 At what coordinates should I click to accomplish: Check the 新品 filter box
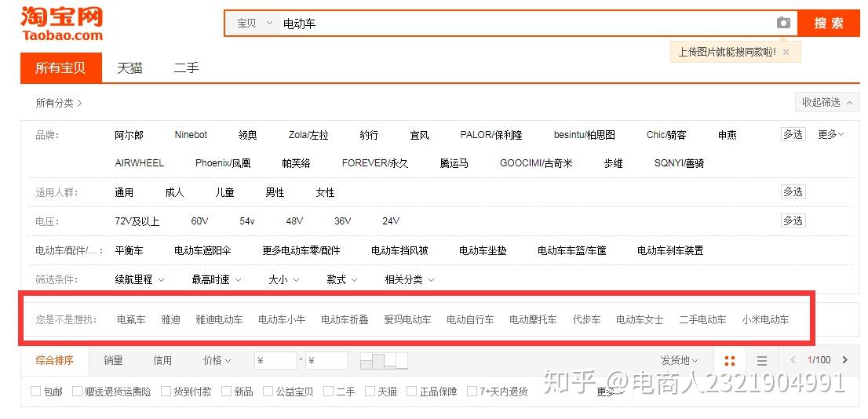tap(226, 392)
